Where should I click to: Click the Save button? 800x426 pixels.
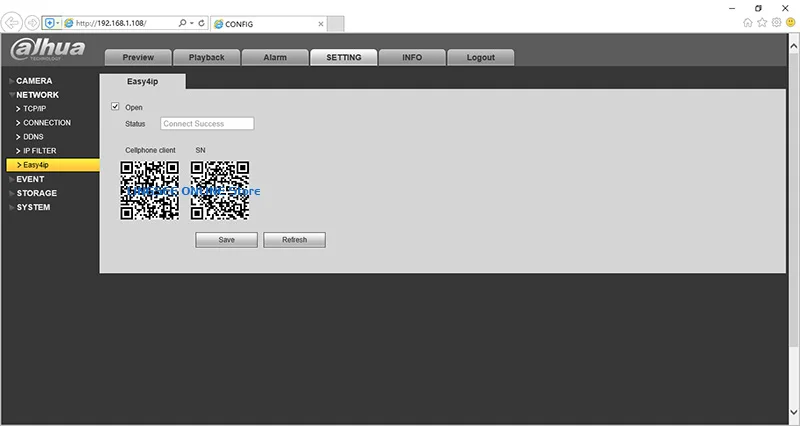click(227, 240)
